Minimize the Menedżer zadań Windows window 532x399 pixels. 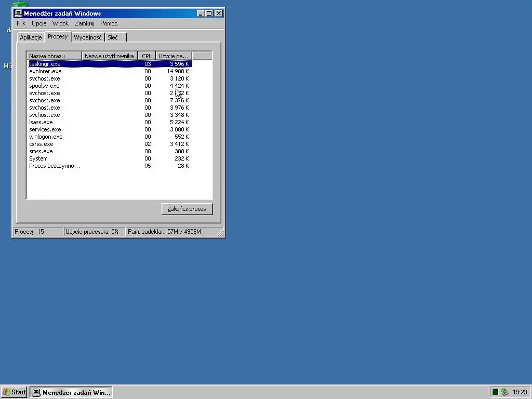pos(201,14)
